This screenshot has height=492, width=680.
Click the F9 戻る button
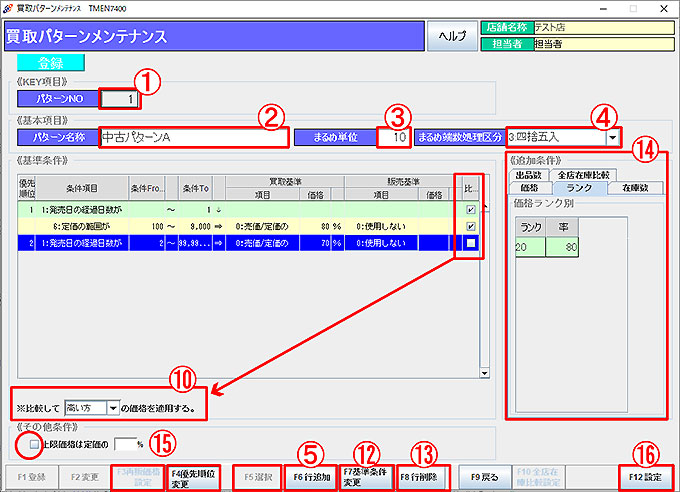point(484,477)
